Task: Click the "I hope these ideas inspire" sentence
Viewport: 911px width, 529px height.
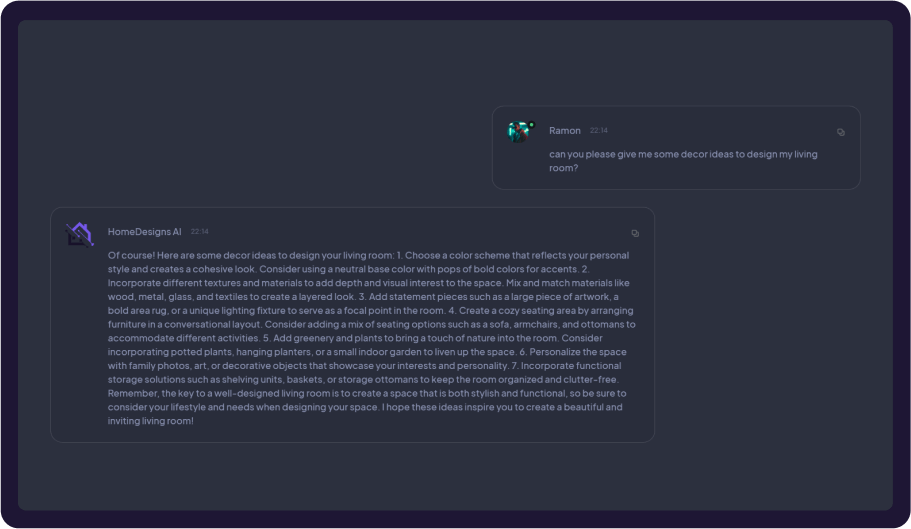Action: (440, 407)
